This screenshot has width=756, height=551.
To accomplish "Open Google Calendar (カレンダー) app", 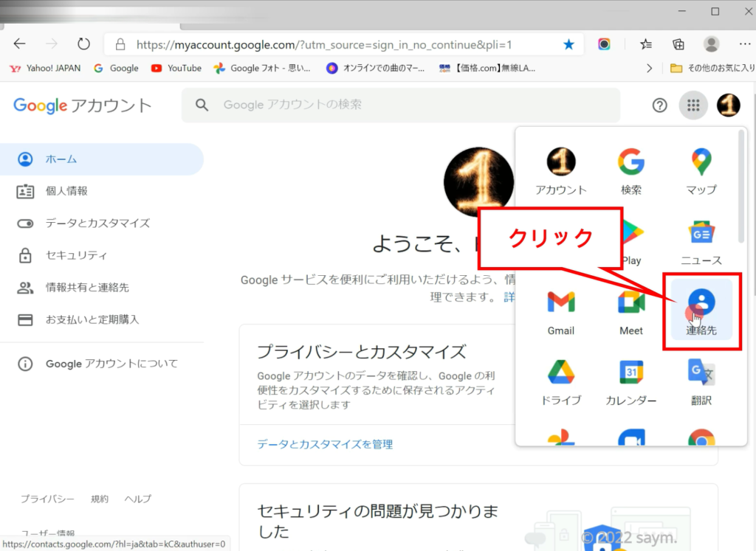I will (x=630, y=381).
